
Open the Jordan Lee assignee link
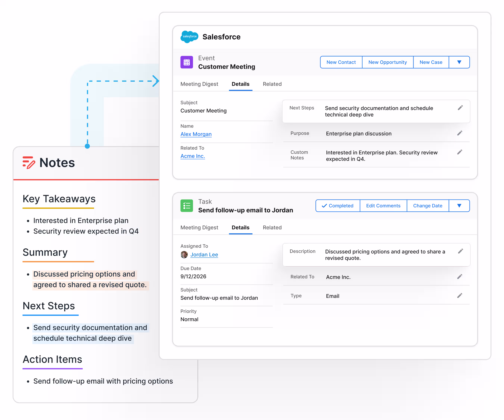204,255
